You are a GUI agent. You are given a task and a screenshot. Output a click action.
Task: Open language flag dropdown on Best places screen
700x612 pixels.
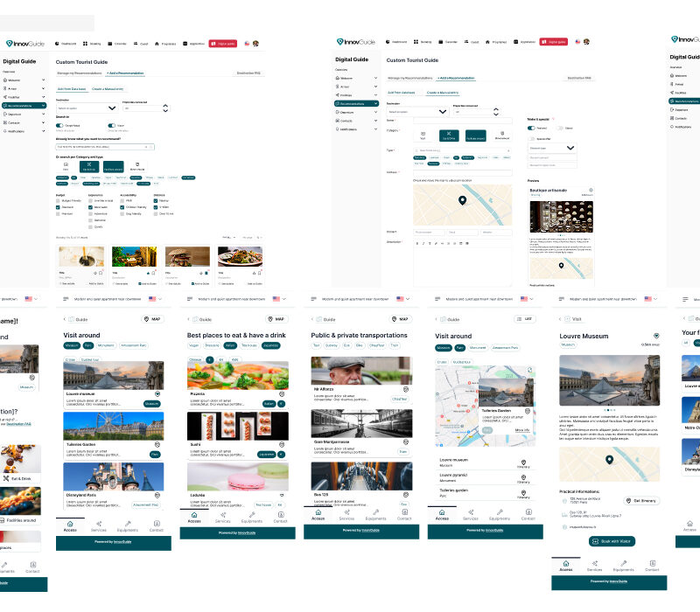(x=280, y=299)
